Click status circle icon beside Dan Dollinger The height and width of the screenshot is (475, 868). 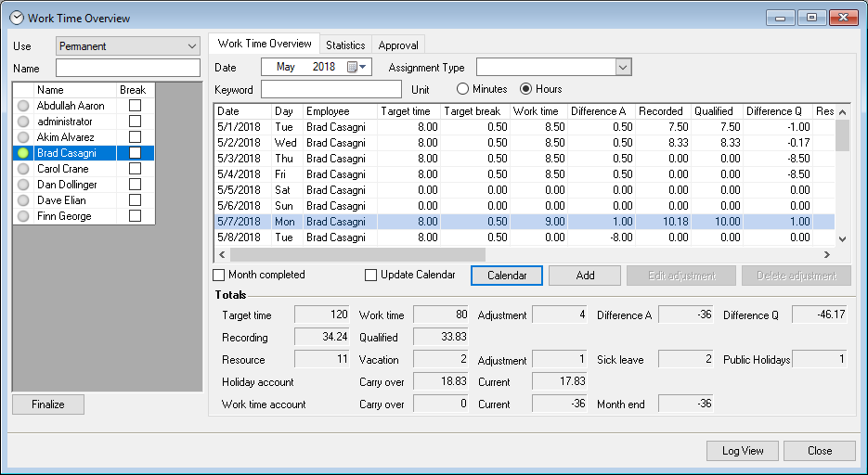pos(24,185)
